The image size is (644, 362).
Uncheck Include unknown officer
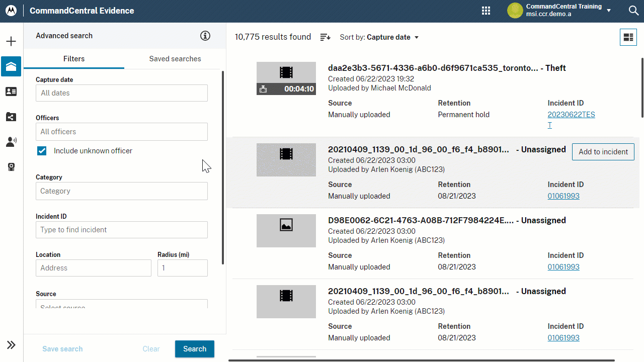tap(42, 151)
